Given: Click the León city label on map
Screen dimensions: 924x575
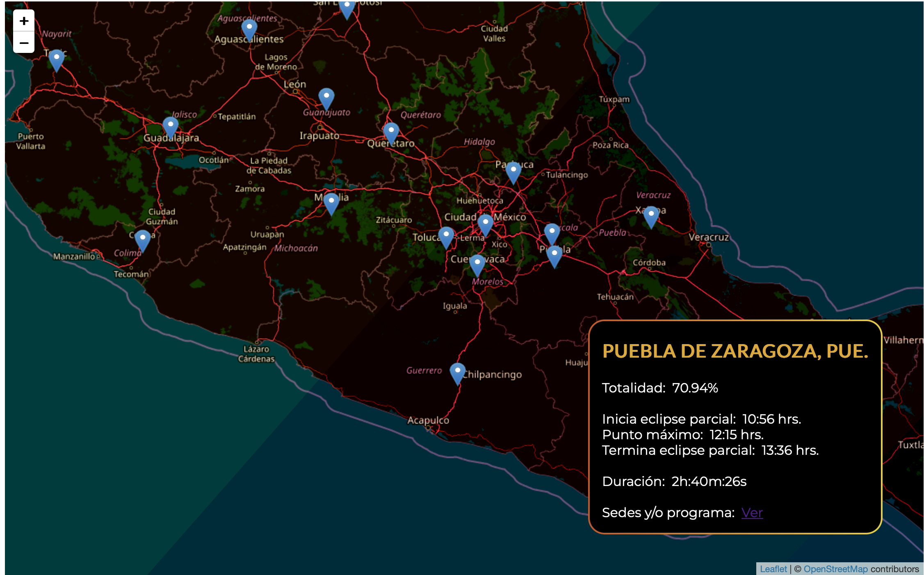Looking at the screenshot, I should pyautogui.click(x=295, y=84).
